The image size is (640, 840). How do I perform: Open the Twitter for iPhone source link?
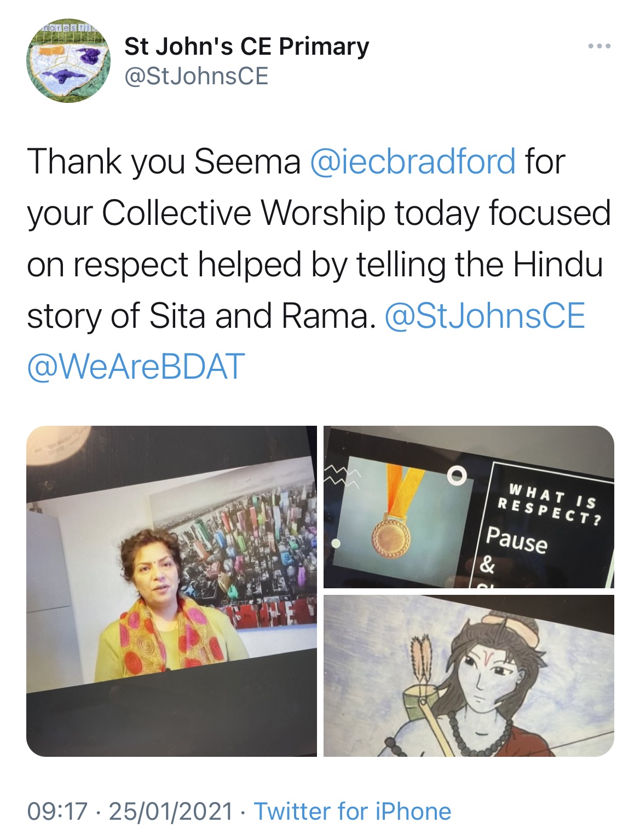click(x=353, y=811)
